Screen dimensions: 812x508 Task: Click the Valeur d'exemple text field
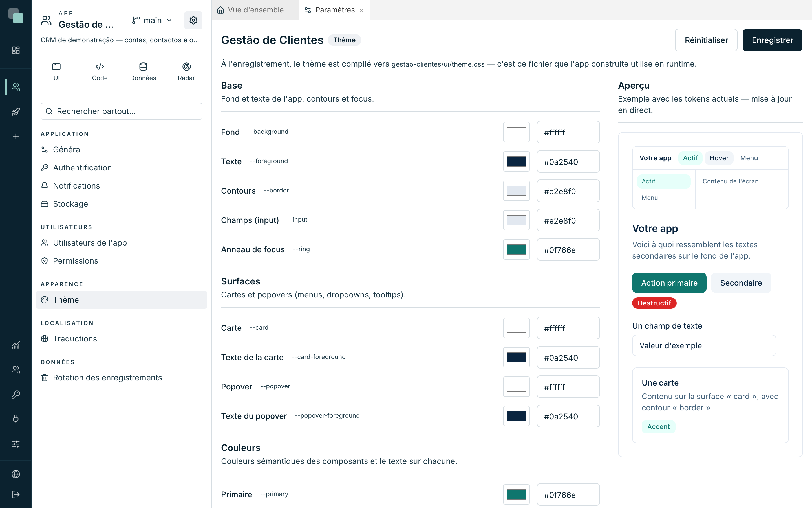(x=704, y=345)
